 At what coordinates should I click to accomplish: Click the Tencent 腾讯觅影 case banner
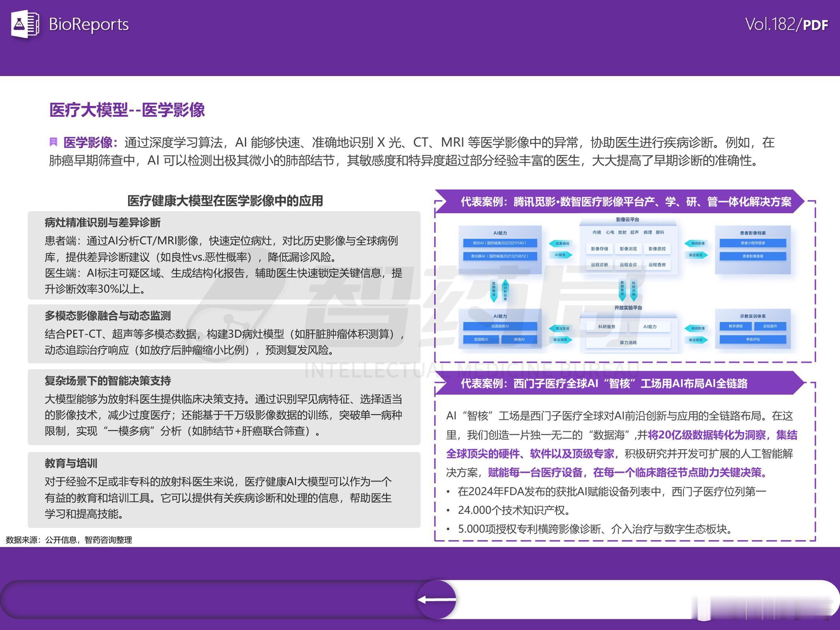[620, 201]
